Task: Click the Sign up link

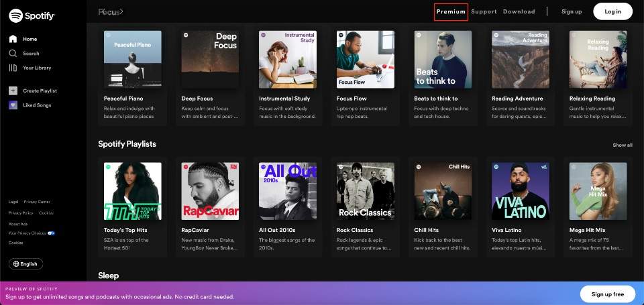Action: point(572,11)
